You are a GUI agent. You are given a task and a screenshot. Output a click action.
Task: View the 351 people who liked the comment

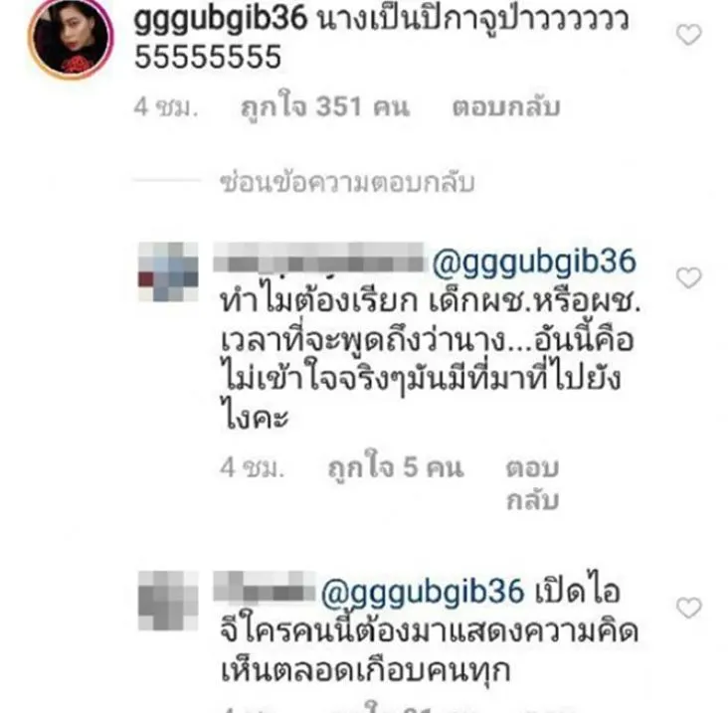tap(325, 107)
